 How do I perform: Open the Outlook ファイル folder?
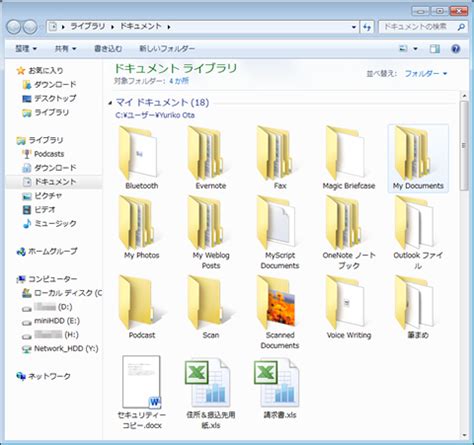click(418, 232)
